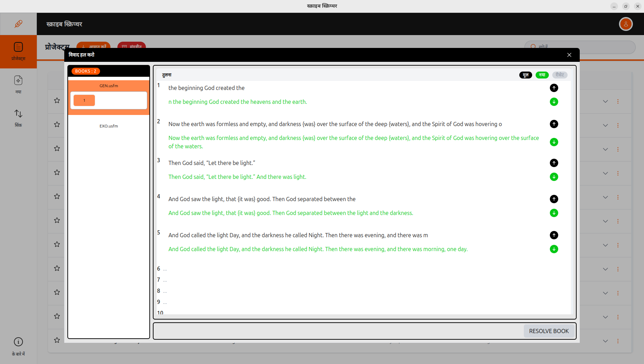Click the user profile avatar icon
644x364 pixels.
click(626, 24)
